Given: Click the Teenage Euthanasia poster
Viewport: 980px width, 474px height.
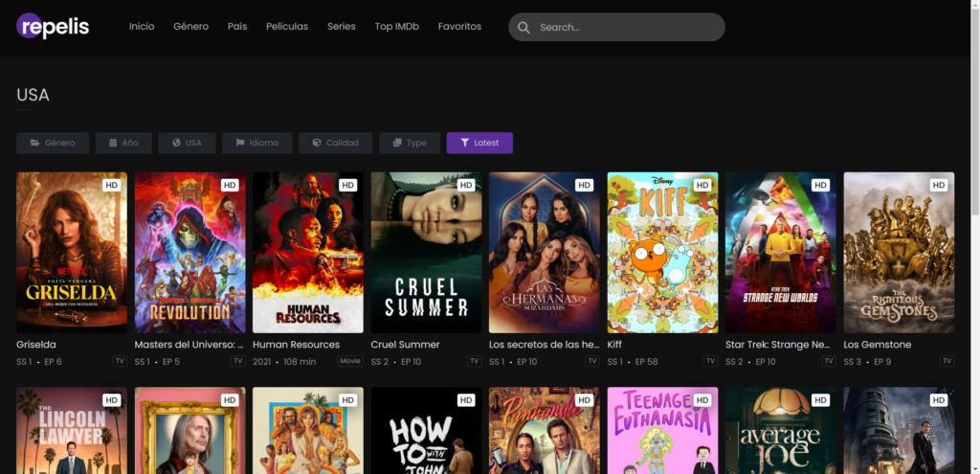Looking at the screenshot, I should point(662,431).
